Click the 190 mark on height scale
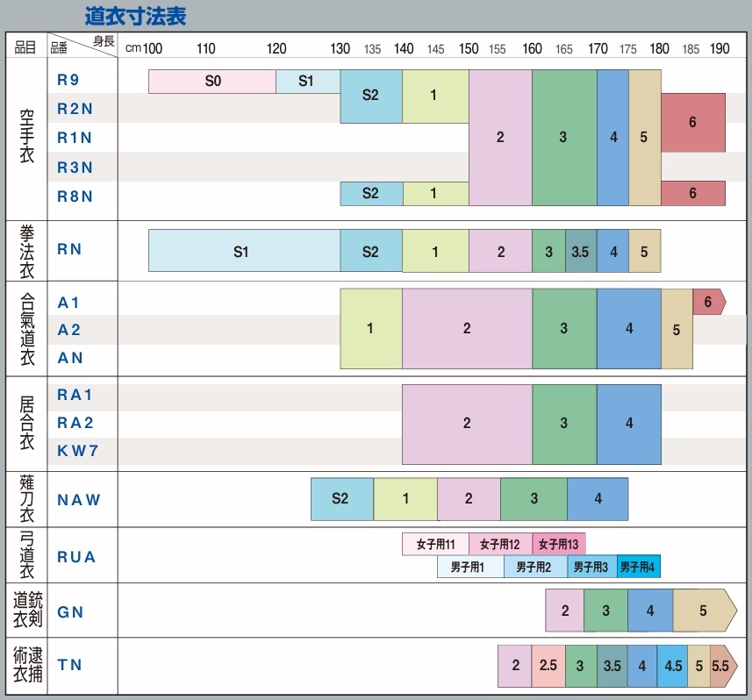The height and width of the screenshot is (700, 752). pos(720,48)
